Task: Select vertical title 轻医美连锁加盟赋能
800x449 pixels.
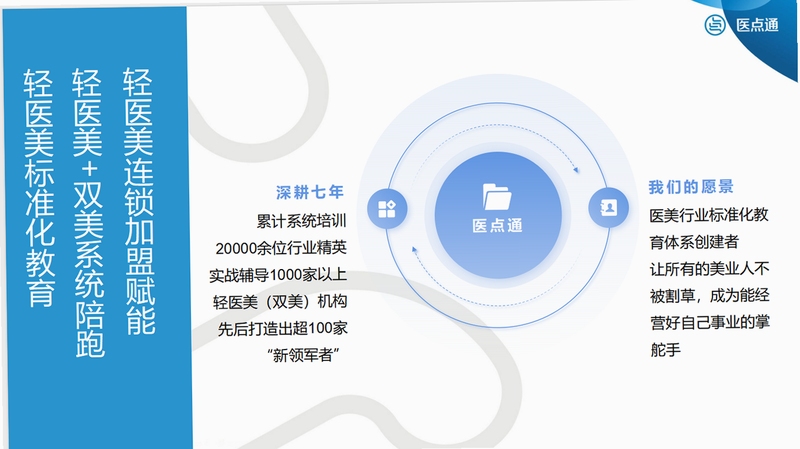Action: click(139, 202)
